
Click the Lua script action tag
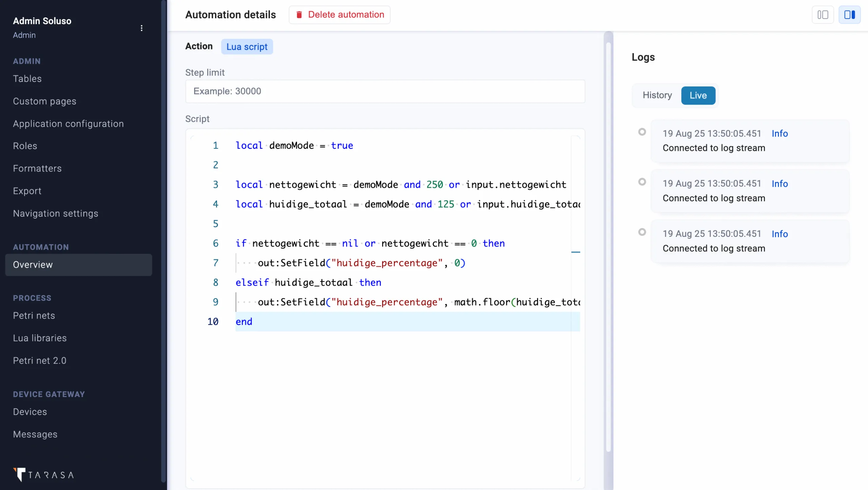247,47
